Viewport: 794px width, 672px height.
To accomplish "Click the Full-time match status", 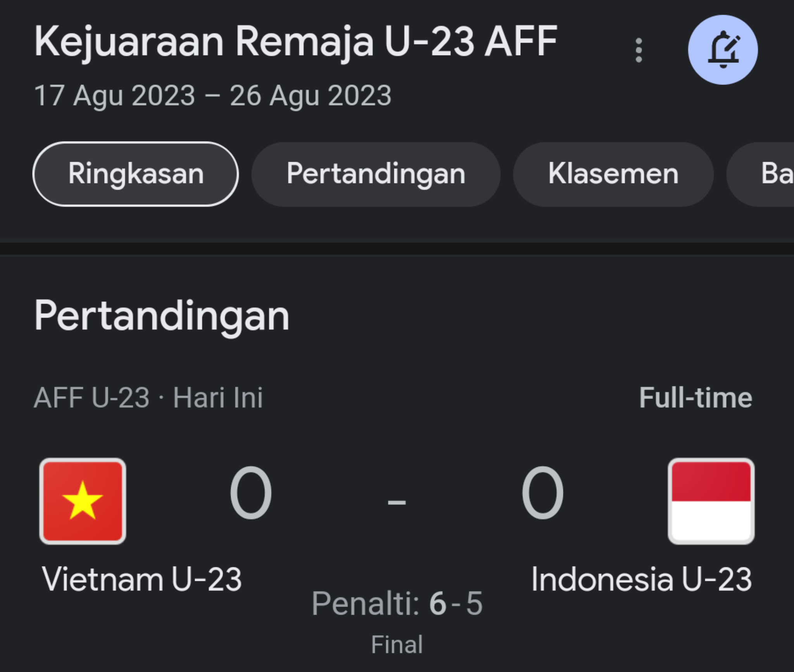I will 696,398.
